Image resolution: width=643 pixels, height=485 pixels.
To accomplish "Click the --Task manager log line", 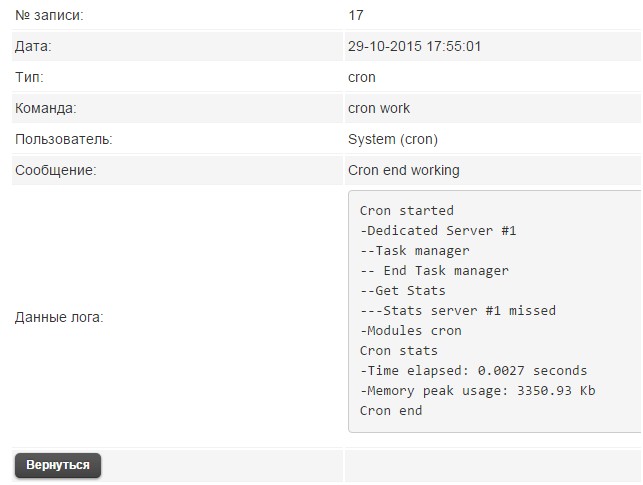I will coord(414,251).
